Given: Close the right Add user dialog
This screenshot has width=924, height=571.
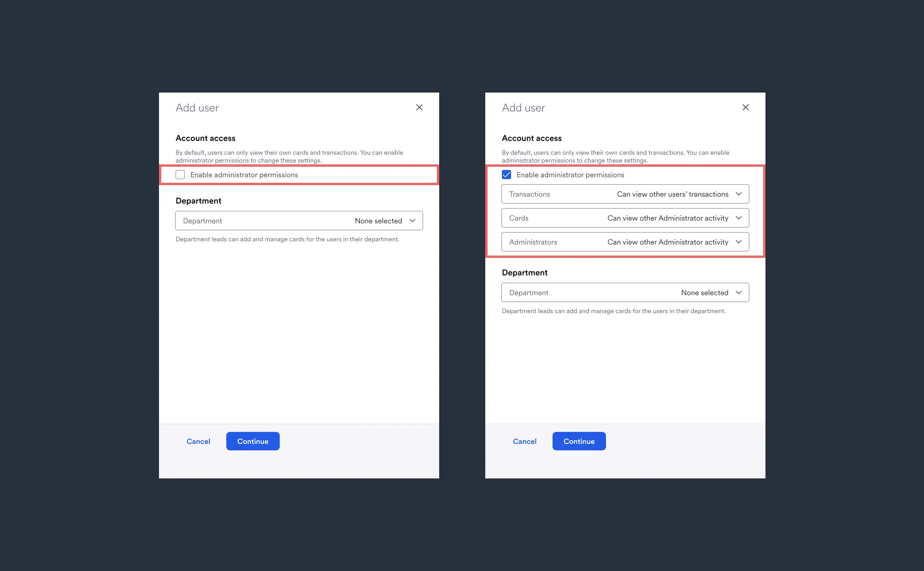Looking at the screenshot, I should point(745,107).
